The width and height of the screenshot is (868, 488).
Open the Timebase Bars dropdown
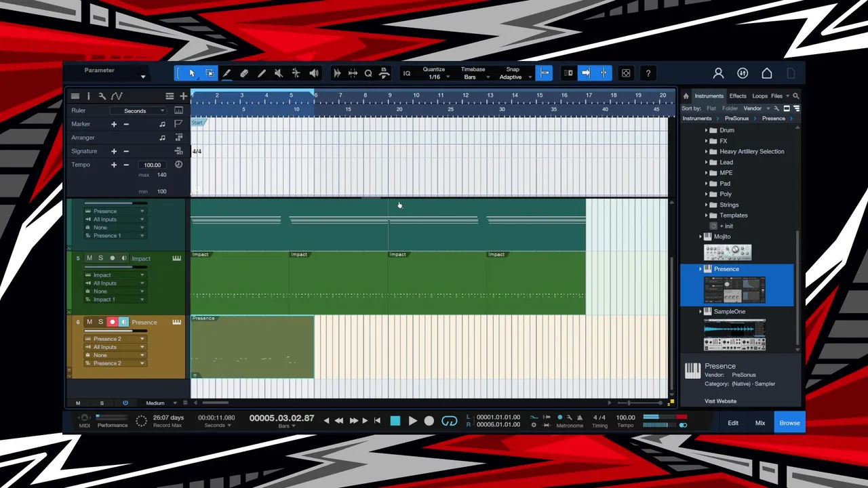[473, 73]
